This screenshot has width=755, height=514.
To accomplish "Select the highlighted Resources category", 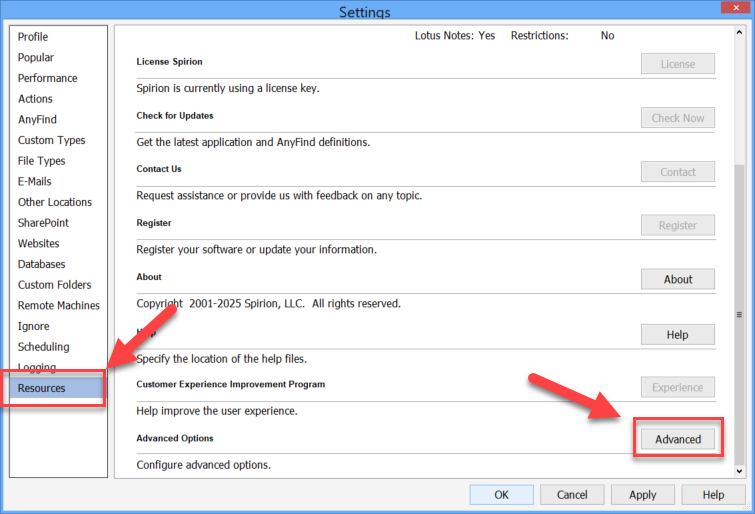I will coord(56,388).
